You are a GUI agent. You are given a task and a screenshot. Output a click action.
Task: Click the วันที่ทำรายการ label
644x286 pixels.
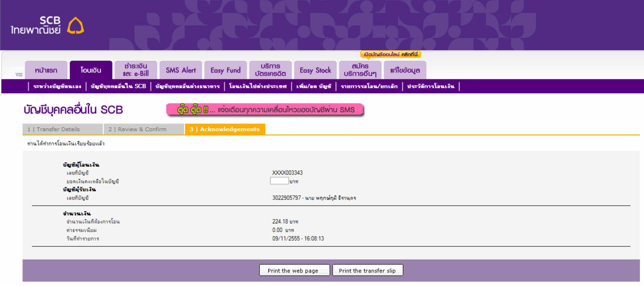[83, 238]
